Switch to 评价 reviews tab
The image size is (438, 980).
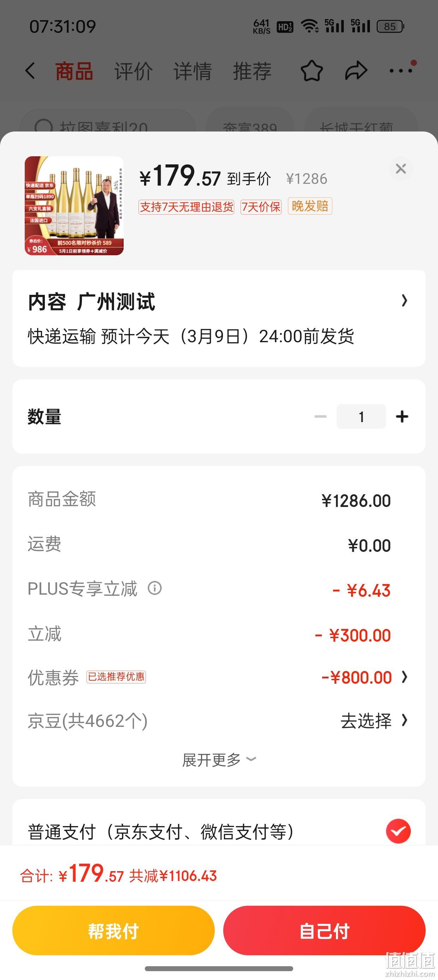click(x=134, y=71)
